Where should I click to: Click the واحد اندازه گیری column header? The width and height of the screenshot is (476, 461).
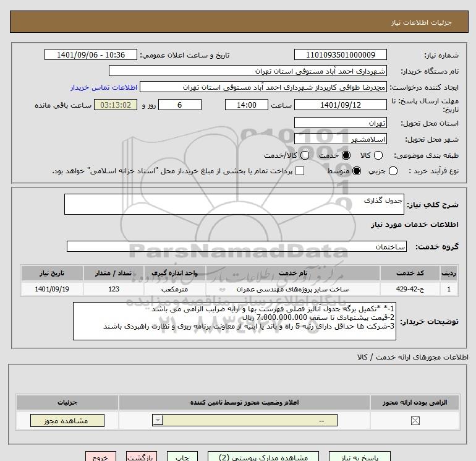pyautogui.click(x=174, y=273)
